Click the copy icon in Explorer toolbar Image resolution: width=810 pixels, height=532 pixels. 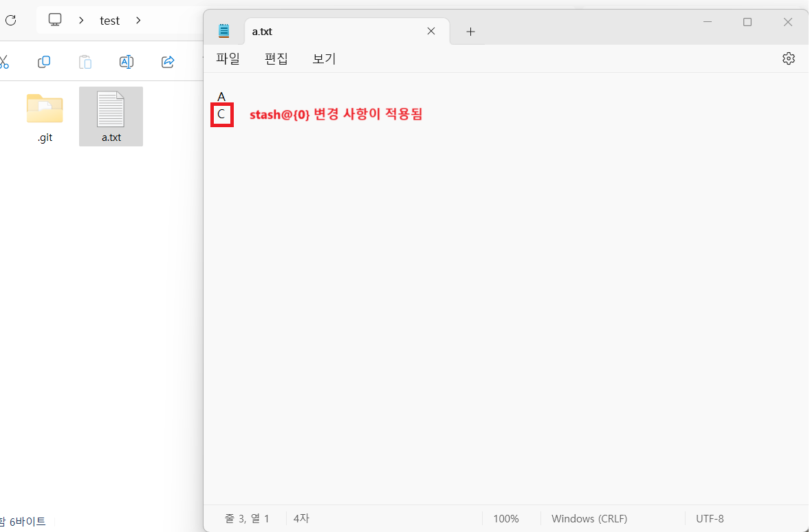coord(44,62)
